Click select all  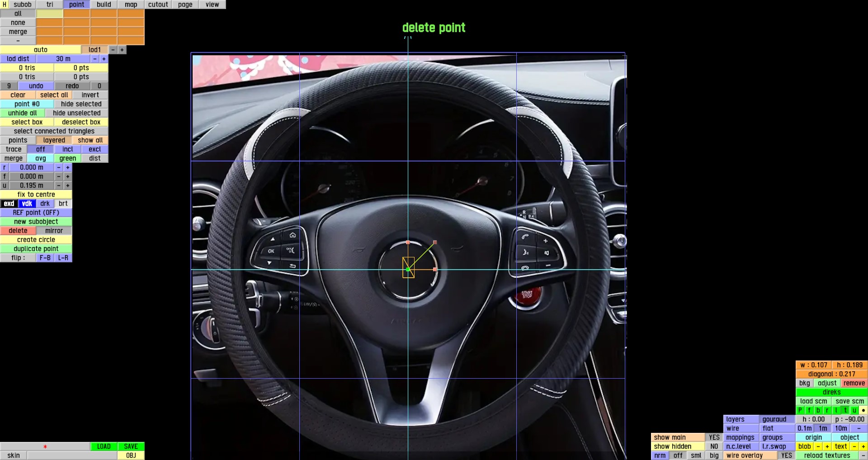[x=54, y=95]
